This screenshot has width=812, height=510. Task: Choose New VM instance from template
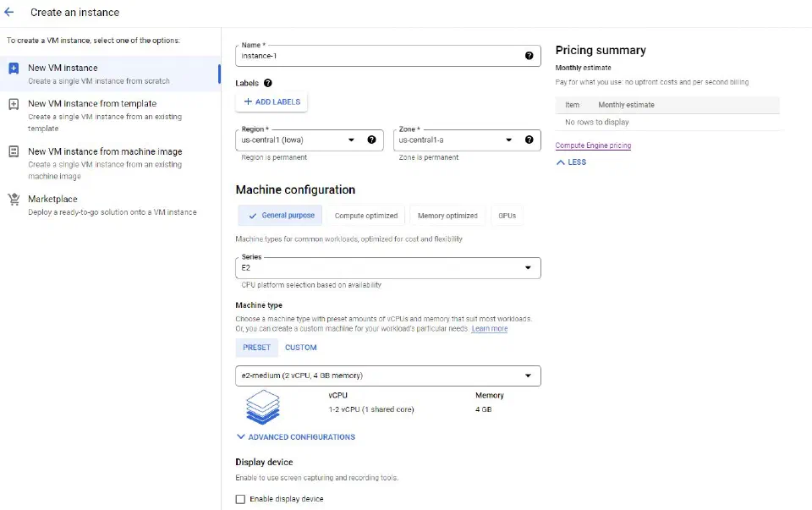click(110, 116)
